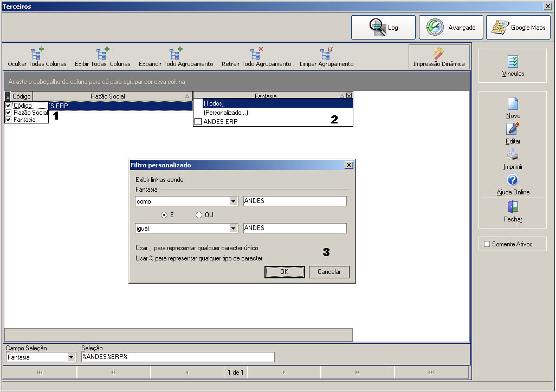Open the 'igual' operator dropdown

click(x=233, y=228)
